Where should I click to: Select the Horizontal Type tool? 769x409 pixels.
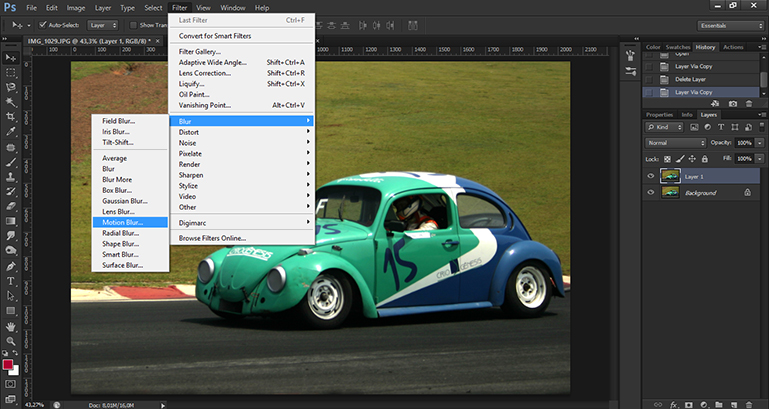10,281
